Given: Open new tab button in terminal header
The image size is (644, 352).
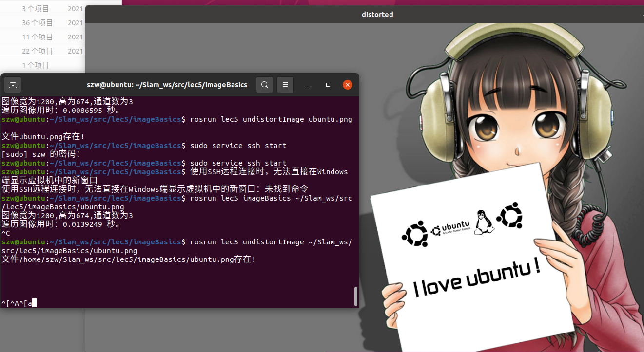Looking at the screenshot, I should tap(13, 85).
